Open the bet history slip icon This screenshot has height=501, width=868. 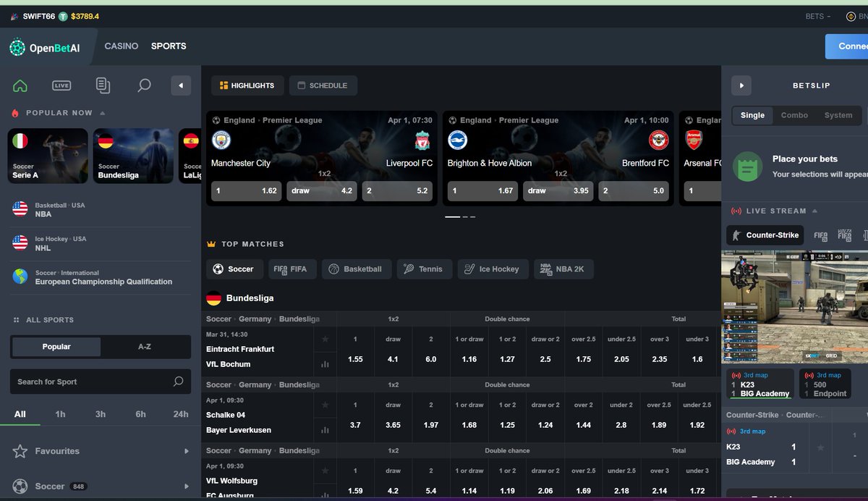103,85
